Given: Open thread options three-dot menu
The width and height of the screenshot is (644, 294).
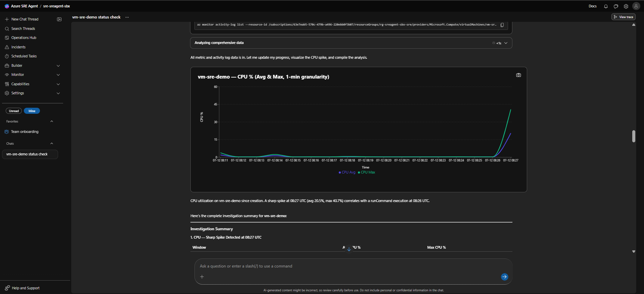Looking at the screenshot, I should click(x=127, y=17).
